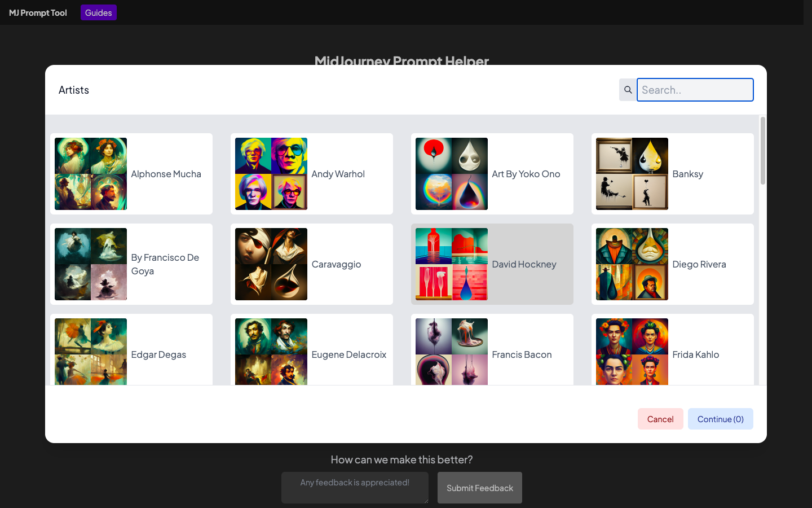Select the Art By Yoko Ono label
The image size is (812, 508).
[x=526, y=174]
